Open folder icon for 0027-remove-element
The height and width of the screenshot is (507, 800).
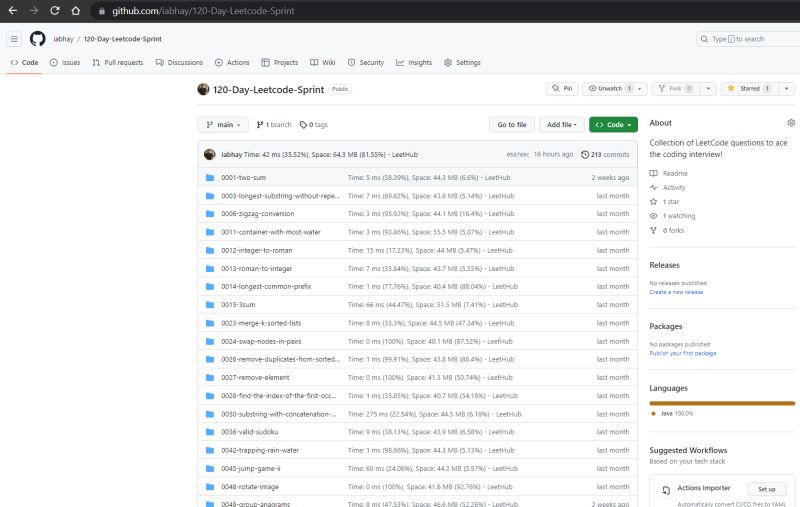pos(210,377)
